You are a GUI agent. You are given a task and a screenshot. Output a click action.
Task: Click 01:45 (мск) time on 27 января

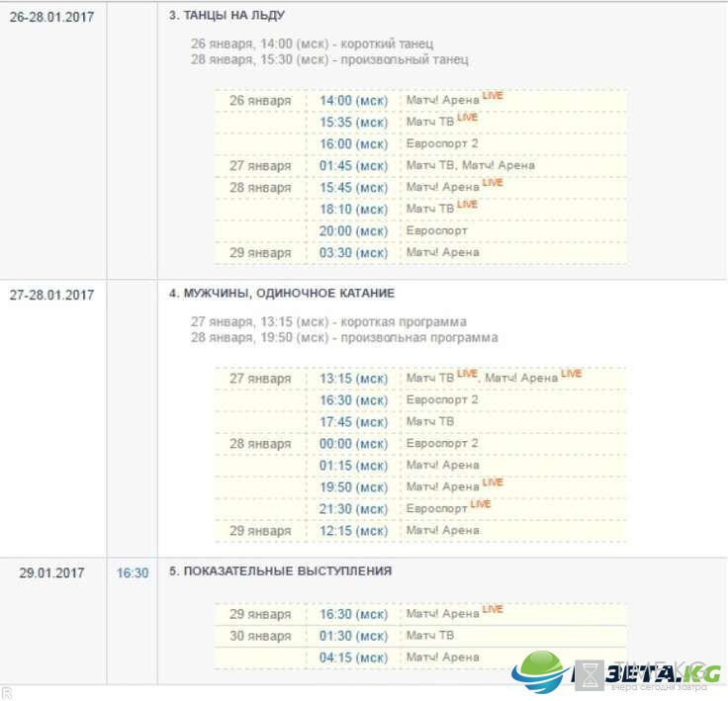(x=353, y=166)
